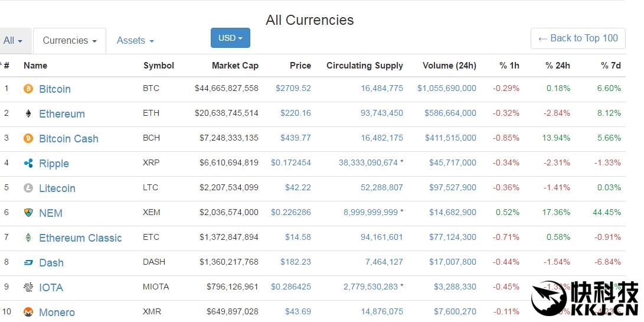Screen dimensions: 644x322
Task: Select the XEM symbol cell
Action: [152, 213]
